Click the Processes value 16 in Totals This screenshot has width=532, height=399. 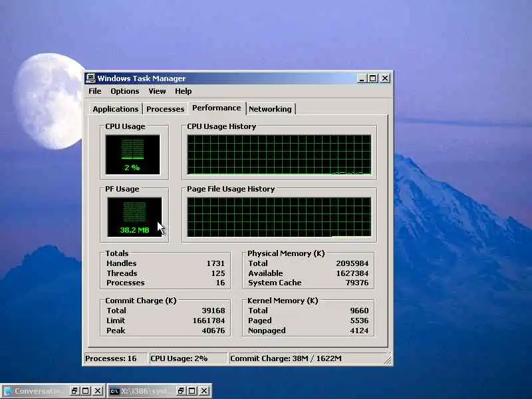[221, 283]
